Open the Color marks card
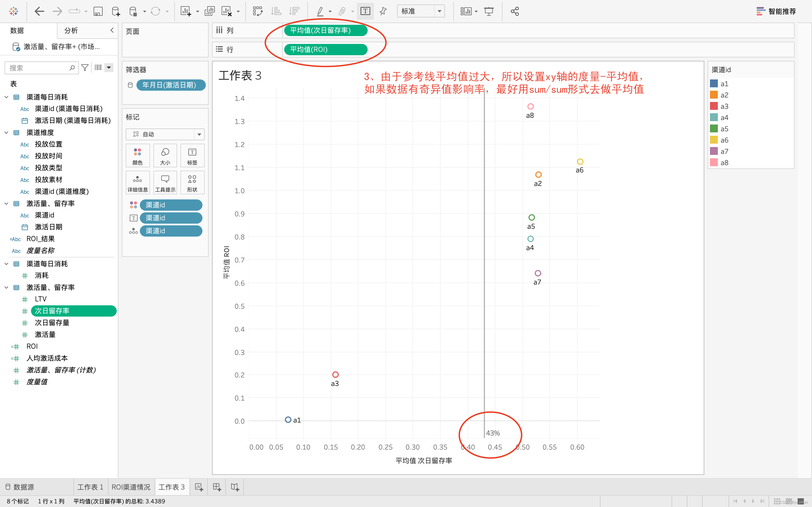The height and width of the screenshot is (507, 812). tap(138, 155)
